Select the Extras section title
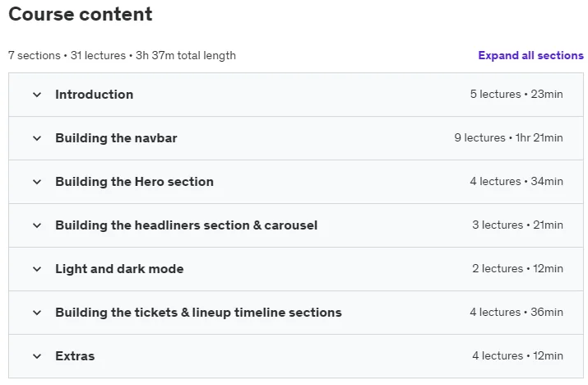Viewport: 588px width, 385px height. 75,356
